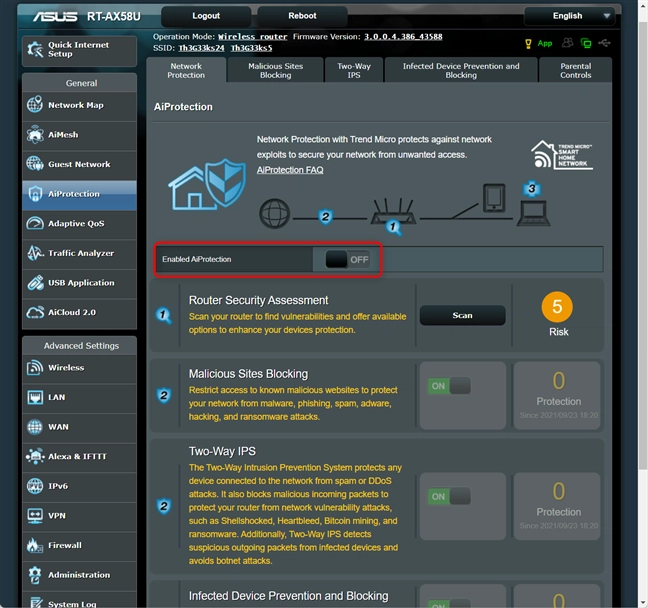The height and width of the screenshot is (608, 648).
Task: Click the Adaptive QoS gauge icon
Action: pos(35,224)
